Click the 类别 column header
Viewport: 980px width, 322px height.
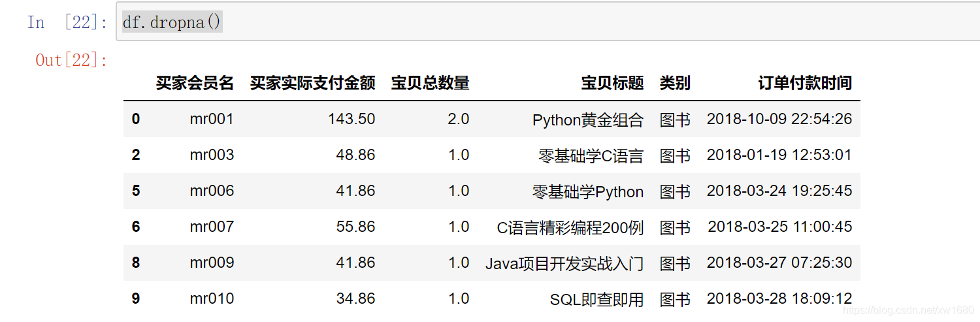(675, 83)
